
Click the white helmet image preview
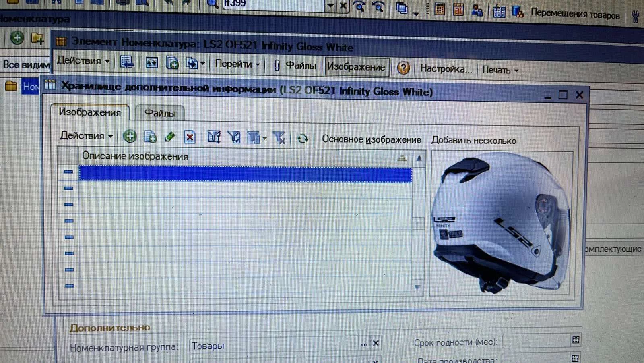coord(501,224)
